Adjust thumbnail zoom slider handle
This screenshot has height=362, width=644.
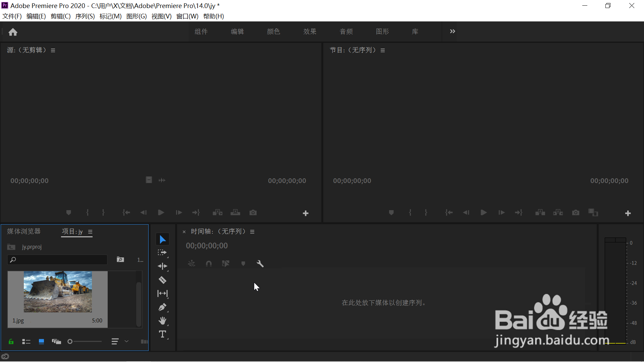(70, 342)
